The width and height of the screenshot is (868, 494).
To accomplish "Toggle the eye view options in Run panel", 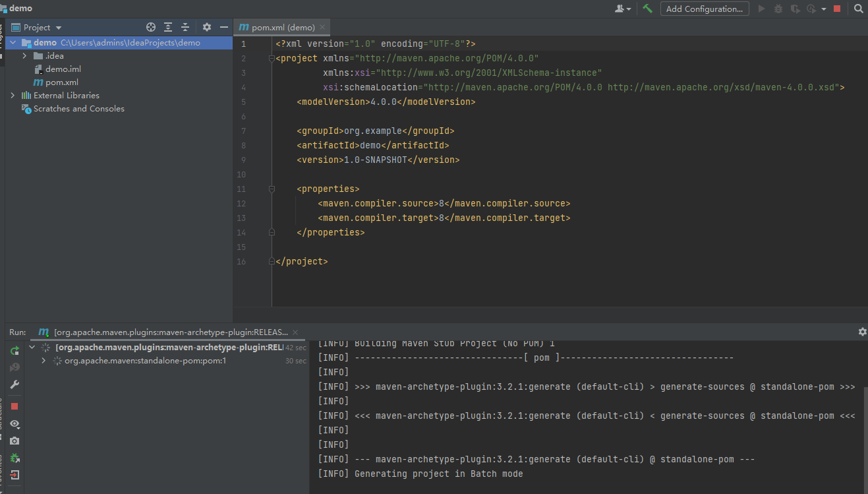I will [14, 424].
